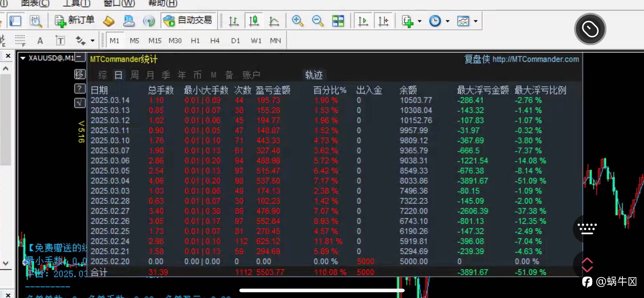Toggle Auto Trading (自动交易)
Screen dimensions: 644x298
(x=188, y=21)
